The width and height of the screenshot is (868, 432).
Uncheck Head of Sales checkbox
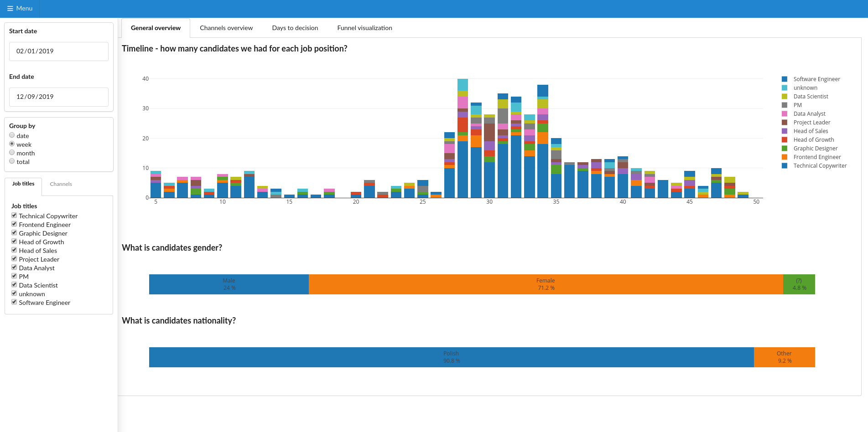(x=14, y=250)
